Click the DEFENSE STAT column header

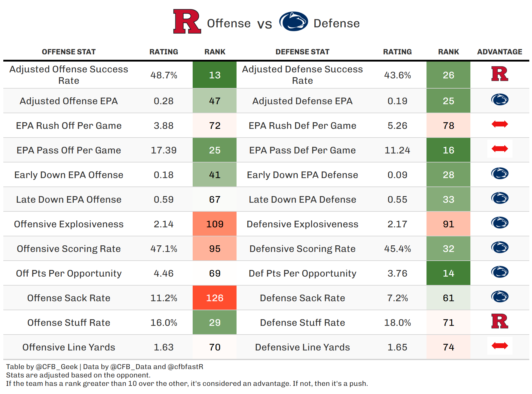[x=302, y=52]
